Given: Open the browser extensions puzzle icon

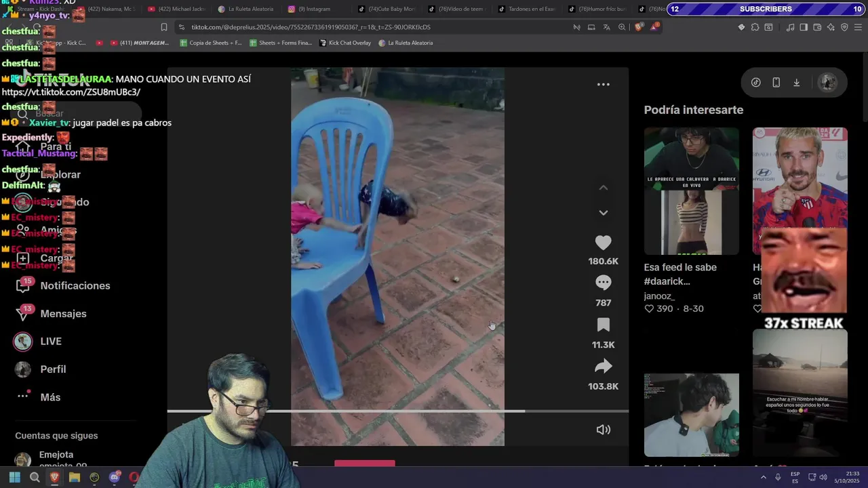Looking at the screenshot, I should (x=755, y=27).
